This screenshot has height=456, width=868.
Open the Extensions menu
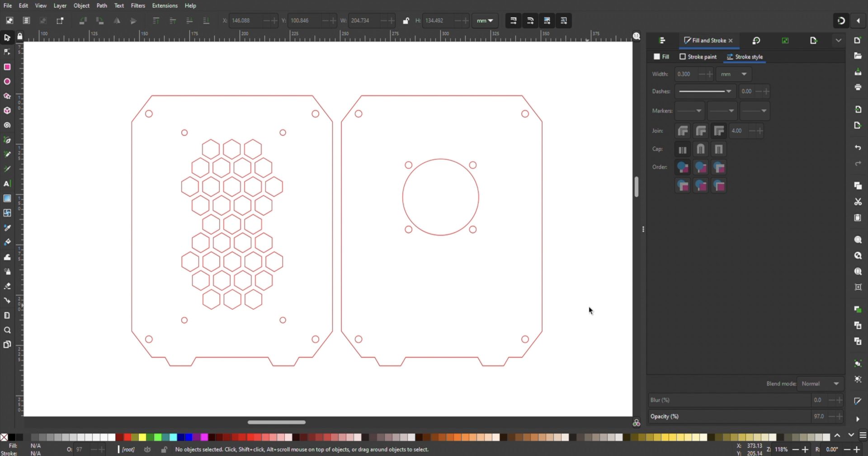tap(165, 5)
